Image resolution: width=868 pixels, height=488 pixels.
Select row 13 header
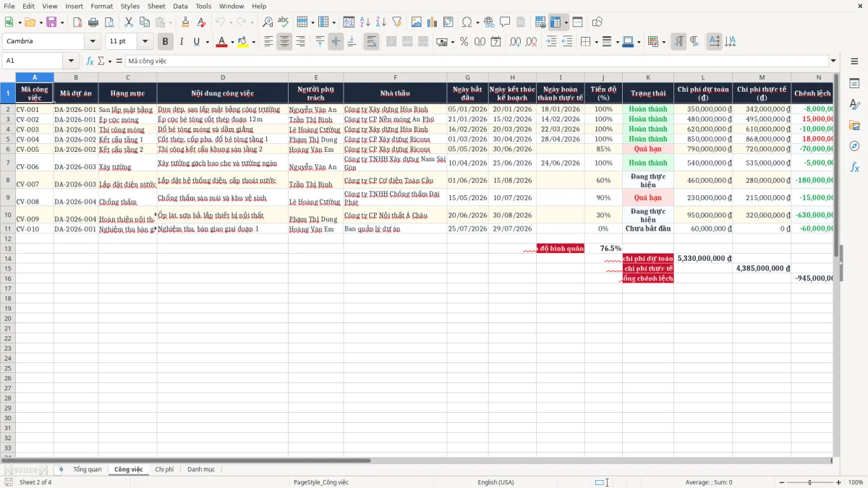click(7, 248)
